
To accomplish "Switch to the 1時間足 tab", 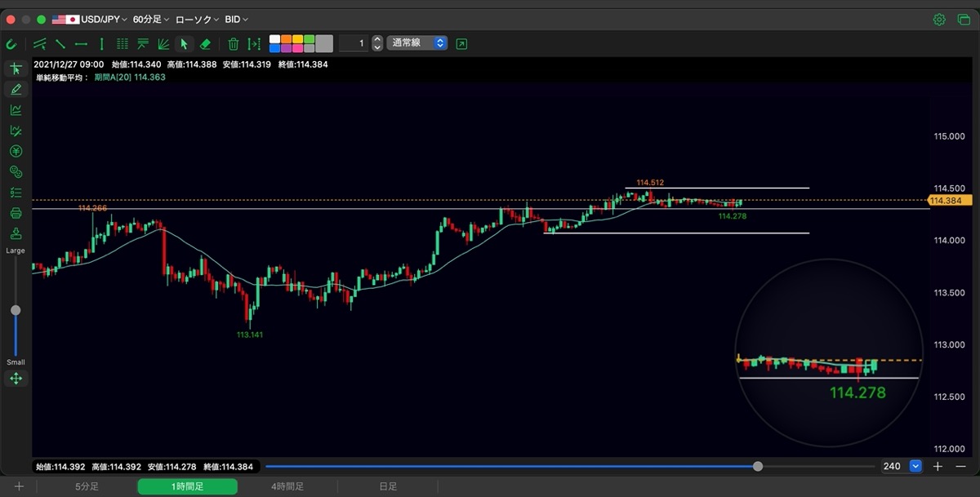I will click(187, 487).
